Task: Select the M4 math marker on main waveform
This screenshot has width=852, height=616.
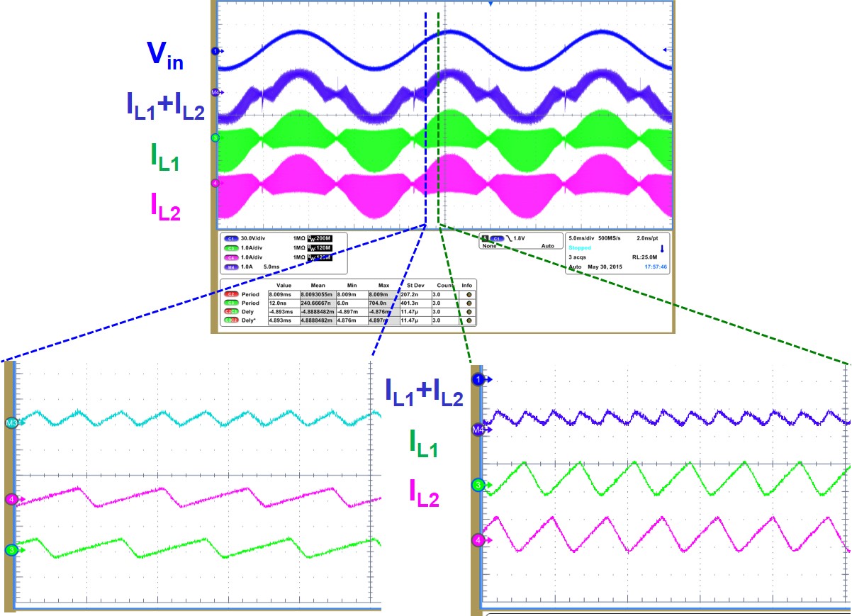Action: point(215,92)
